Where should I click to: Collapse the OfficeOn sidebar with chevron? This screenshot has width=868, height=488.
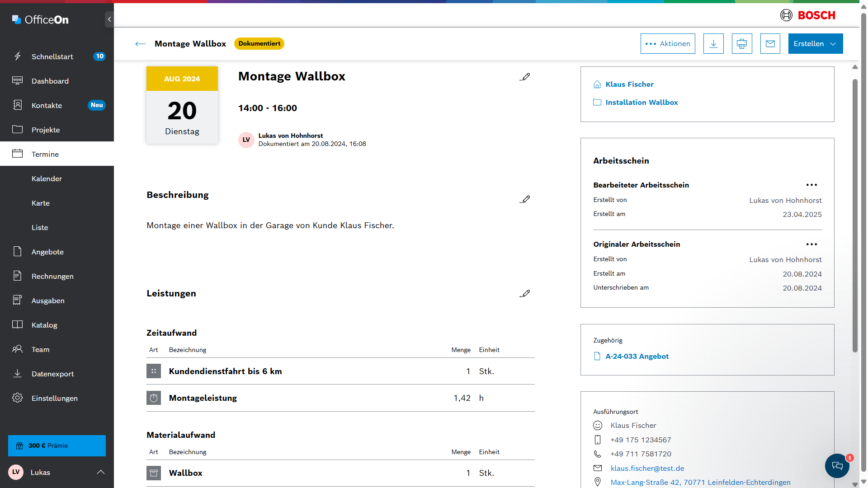pos(109,19)
